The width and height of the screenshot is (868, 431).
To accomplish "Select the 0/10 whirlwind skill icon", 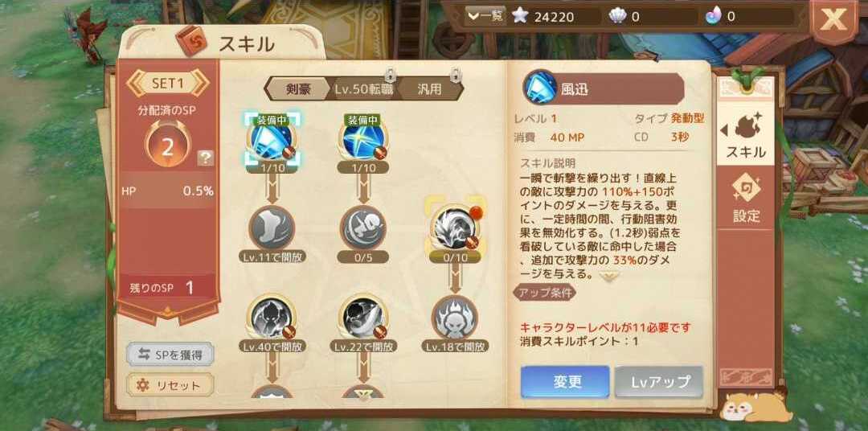I will click(x=454, y=228).
